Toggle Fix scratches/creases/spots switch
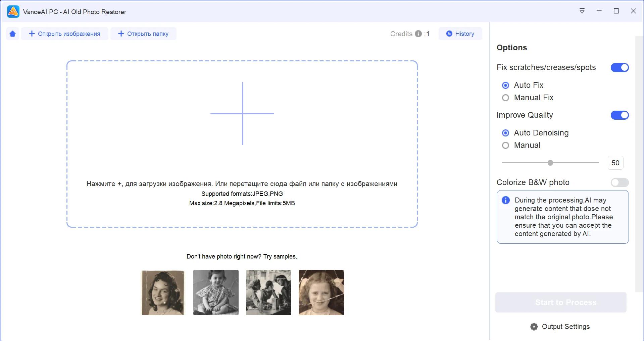 coord(620,68)
